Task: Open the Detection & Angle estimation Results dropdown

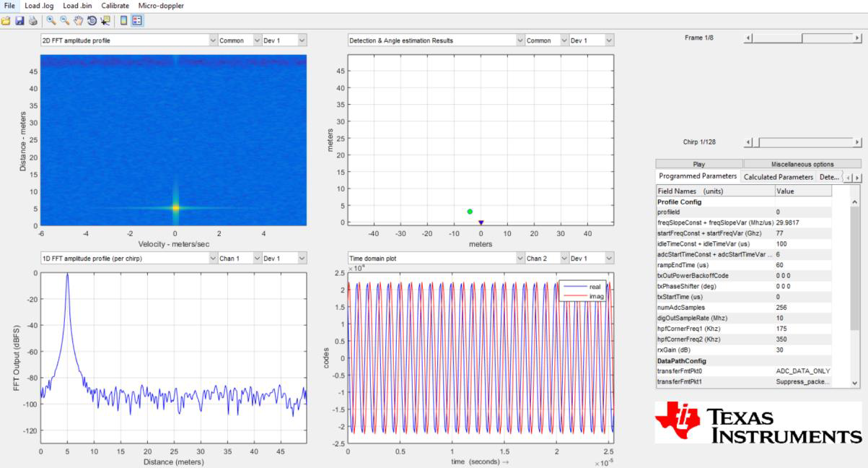Action: pos(436,40)
